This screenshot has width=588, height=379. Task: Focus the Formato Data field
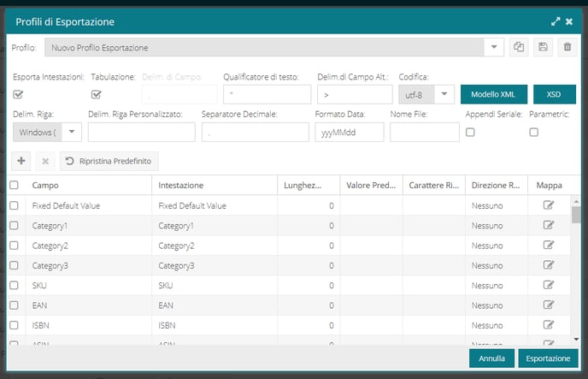tap(349, 132)
